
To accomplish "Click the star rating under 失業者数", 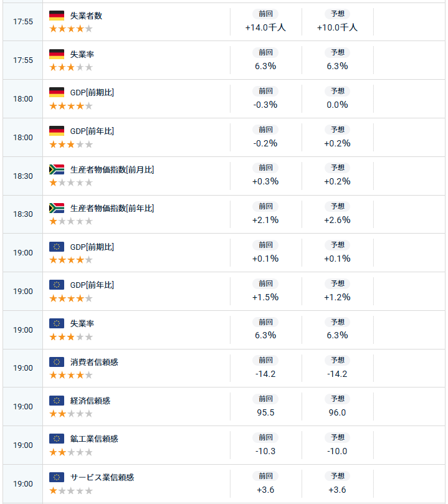I will (x=71, y=29).
